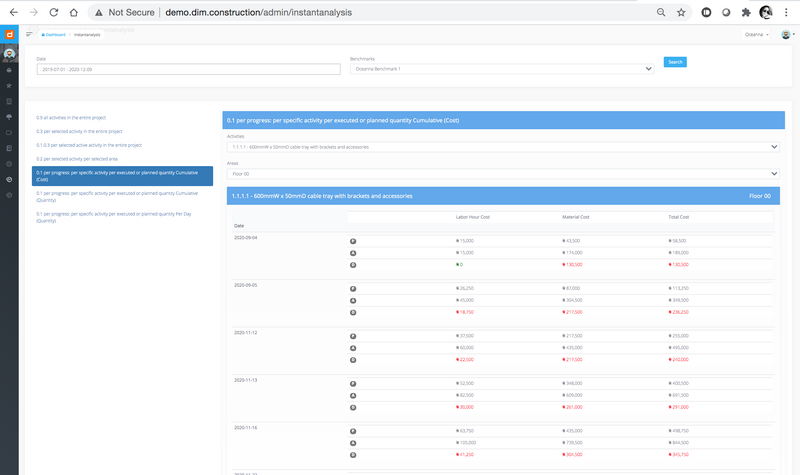The width and height of the screenshot is (800, 475).
Task: Click the difference (D) icon for 2020-11-13
Action: 353,407
